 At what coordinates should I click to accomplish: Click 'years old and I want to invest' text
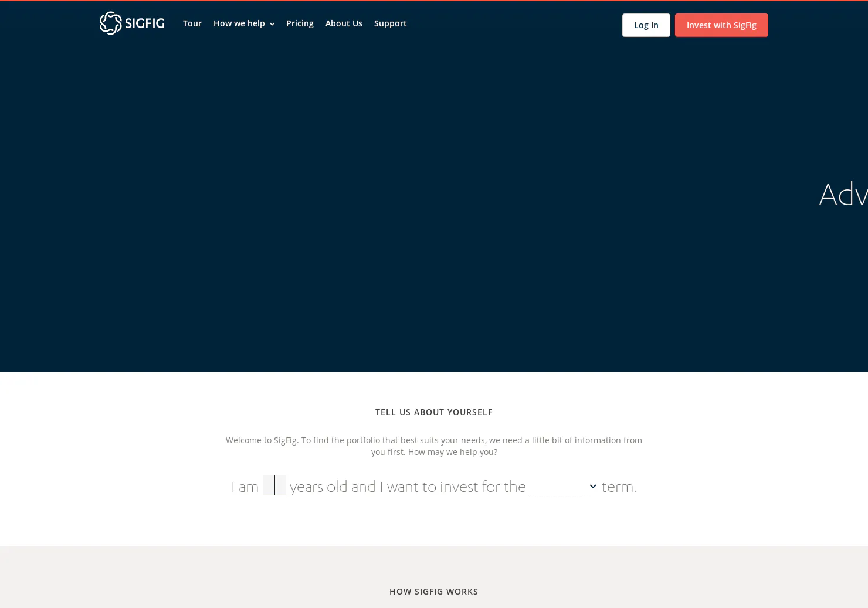tap(384, 487)
